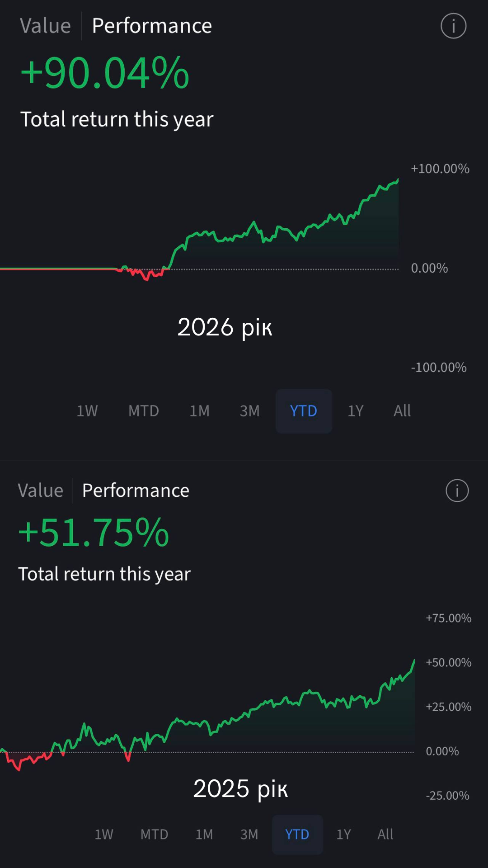Select the 1M range on the 2026 chart

[x=199, y=411]
